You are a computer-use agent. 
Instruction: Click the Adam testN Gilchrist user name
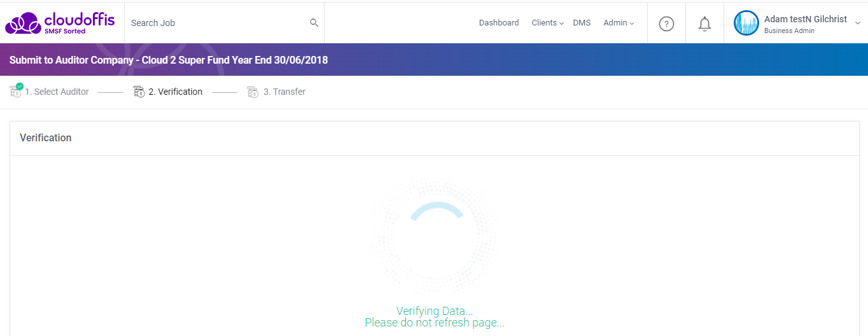click(x=805, y=19)
